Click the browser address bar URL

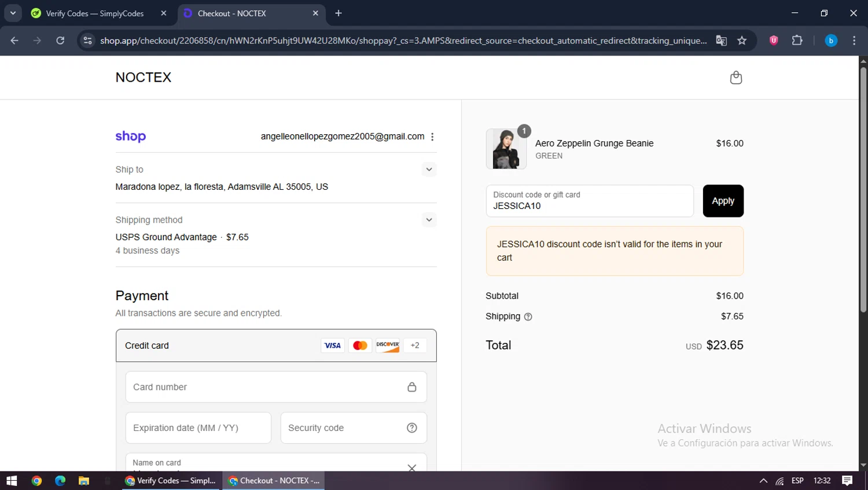403,40
